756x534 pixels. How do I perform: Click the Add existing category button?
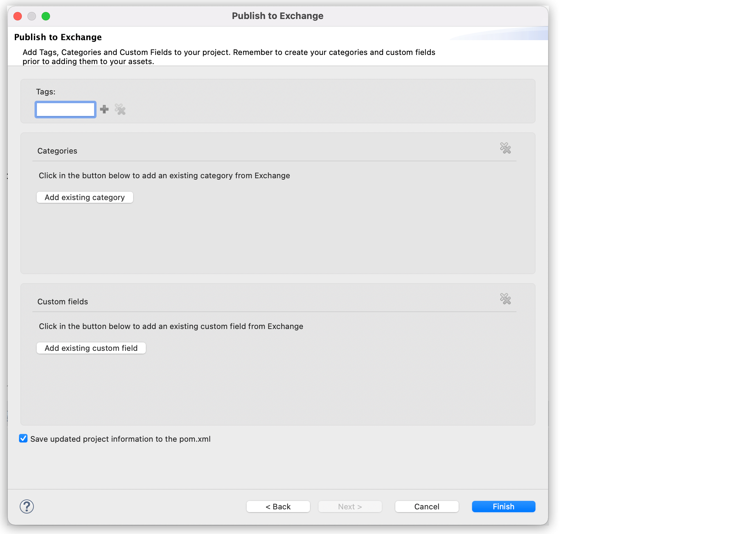coord(85,197)
